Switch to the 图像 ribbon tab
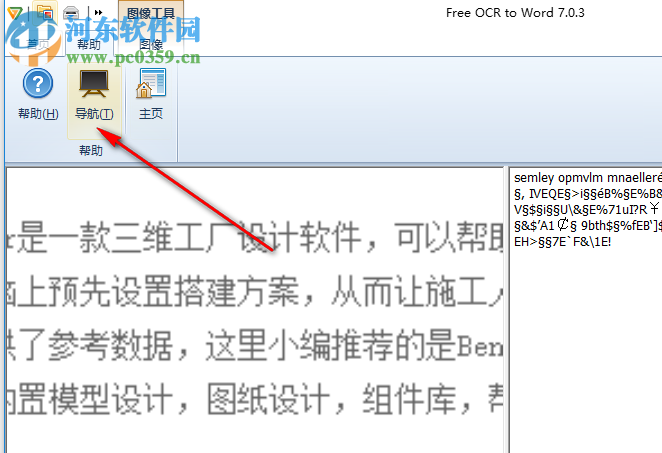This screenshot has height=453, width=662. [x=151, y=44]
